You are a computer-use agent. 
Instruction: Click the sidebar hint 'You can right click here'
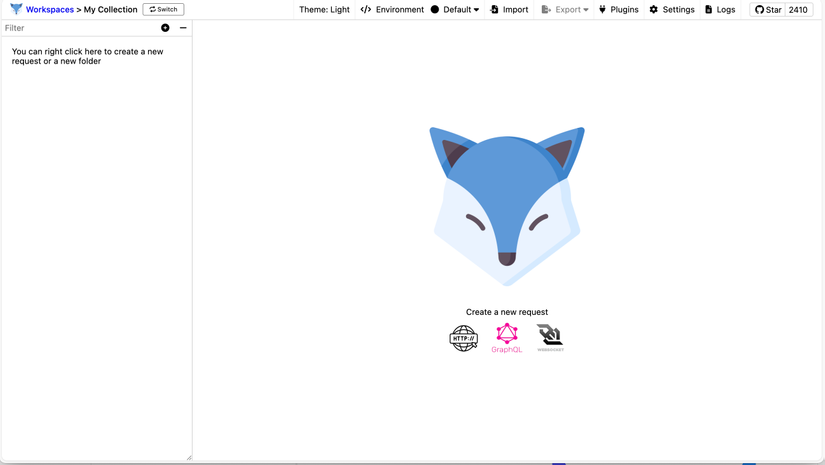(x=87, y=56)
